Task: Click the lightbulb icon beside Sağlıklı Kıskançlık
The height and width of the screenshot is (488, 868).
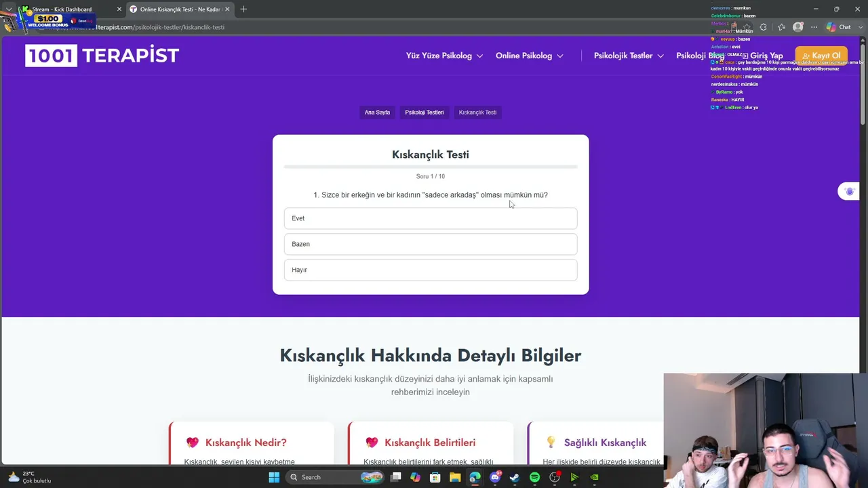Action: click(551, 443)
